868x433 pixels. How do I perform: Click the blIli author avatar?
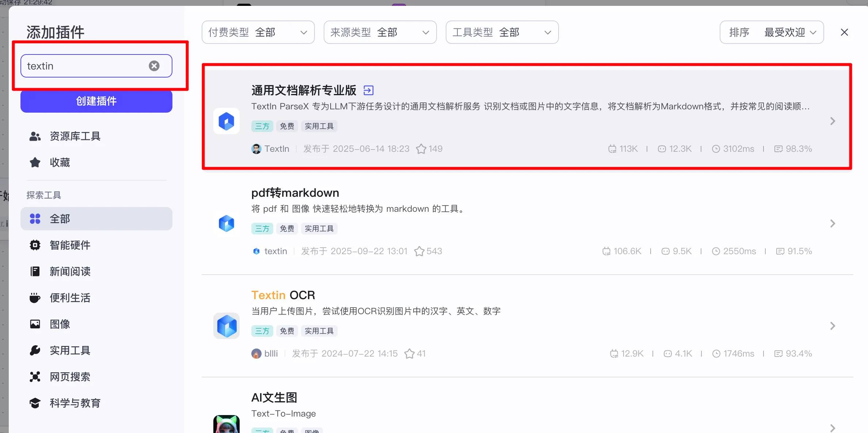click(x=256, y=354)
